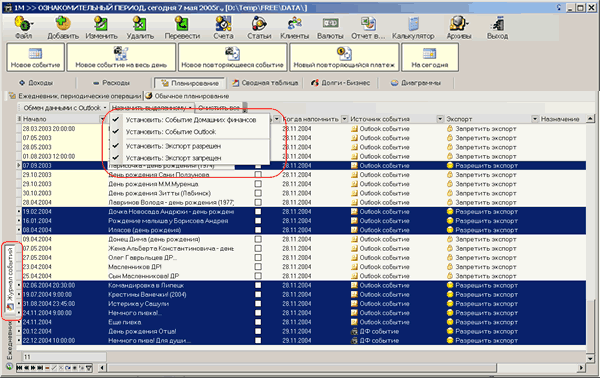Screen dimensions: 600x378
Task: Toggle checkbox for Истерика у Сашули row
Action: point(258,304)
